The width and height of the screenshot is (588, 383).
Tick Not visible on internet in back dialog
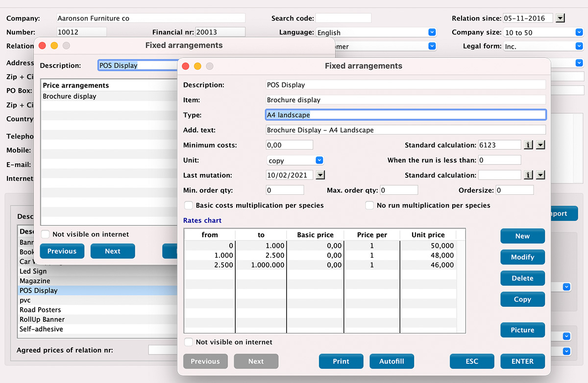pyautogui.click(x=45, y=234)
